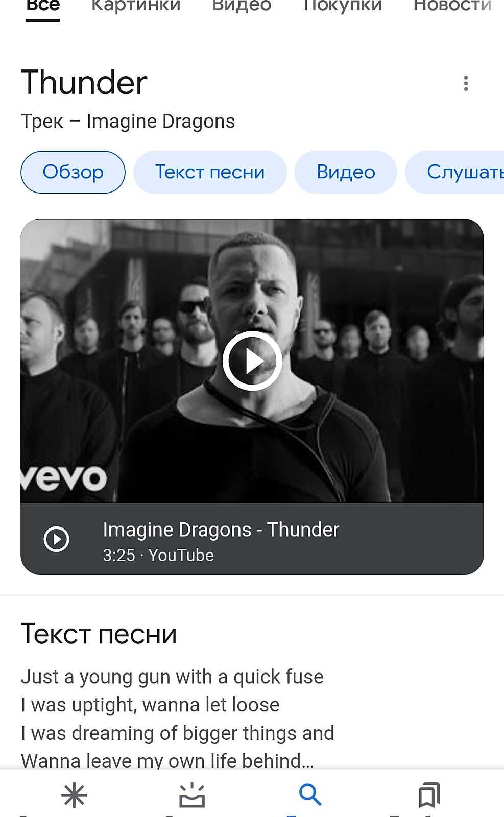
Task: Play the Thunder video with the large play button
Action: (252, 361)
